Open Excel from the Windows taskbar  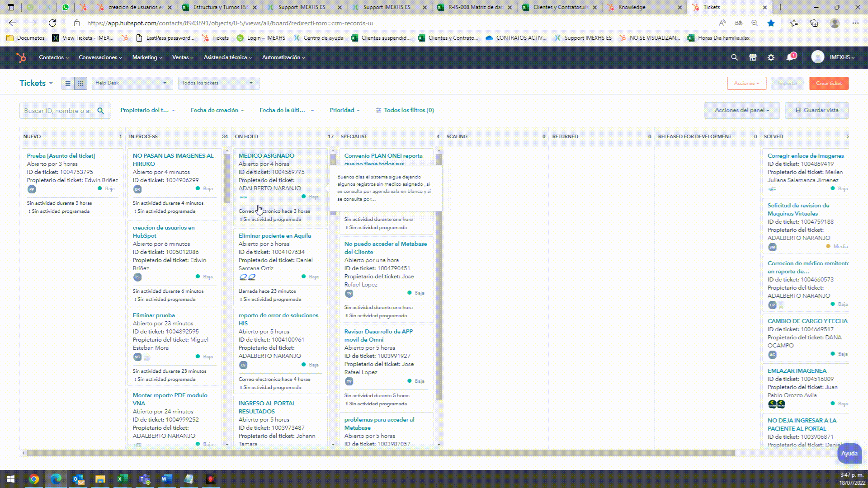(122, 479)
